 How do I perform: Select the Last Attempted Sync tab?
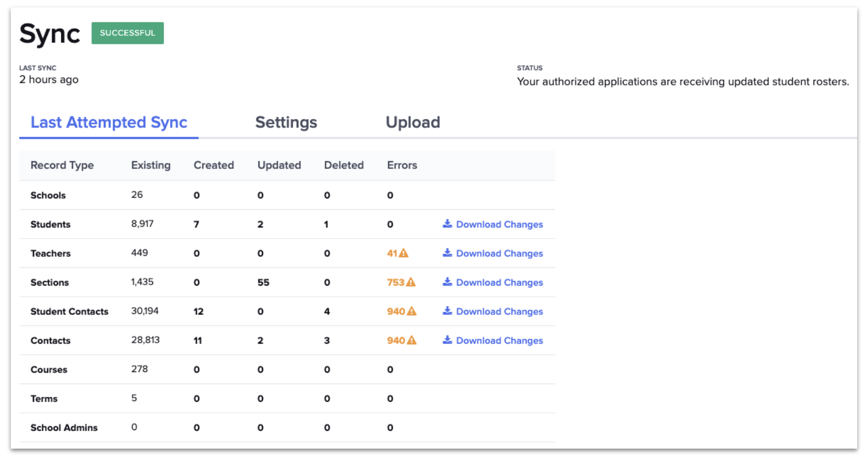(109, 122)
